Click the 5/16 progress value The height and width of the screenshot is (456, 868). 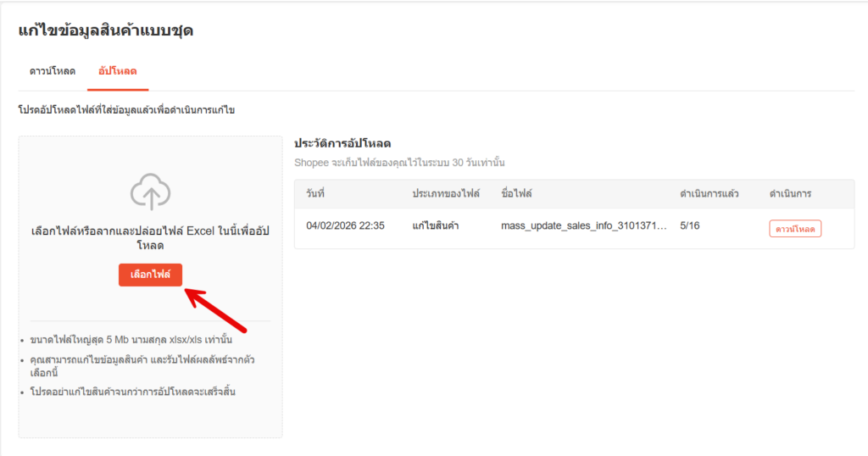(x=690, y=226)
